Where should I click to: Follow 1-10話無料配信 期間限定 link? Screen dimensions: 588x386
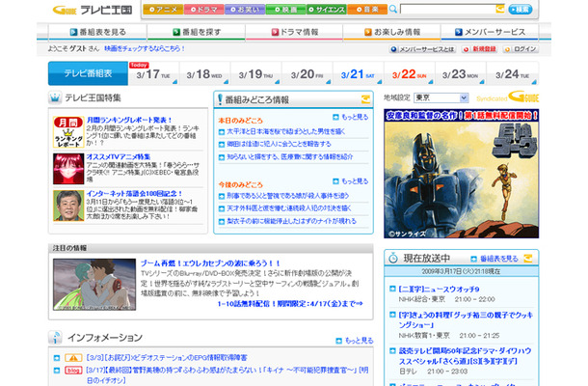pos(290,303)
